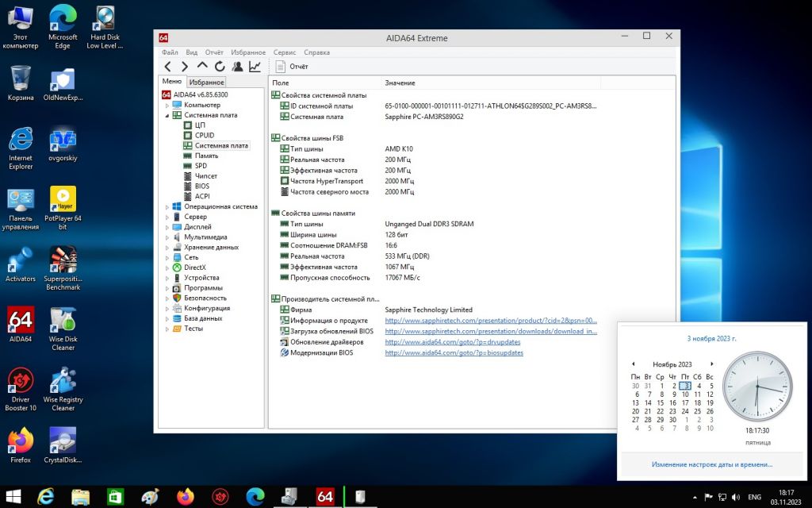Expand the Сервер tree node
Screen dimensions: 812x508
pyautogui.click(x=167, y=217)
